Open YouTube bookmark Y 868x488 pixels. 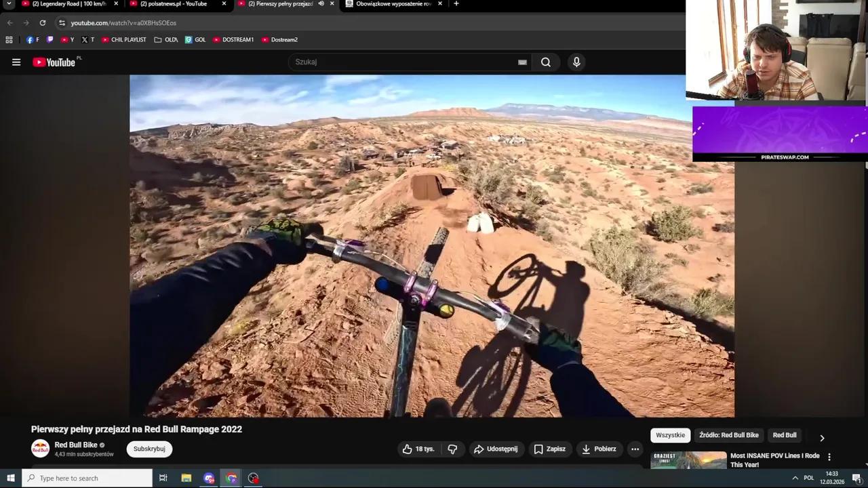tap(68, 40)
